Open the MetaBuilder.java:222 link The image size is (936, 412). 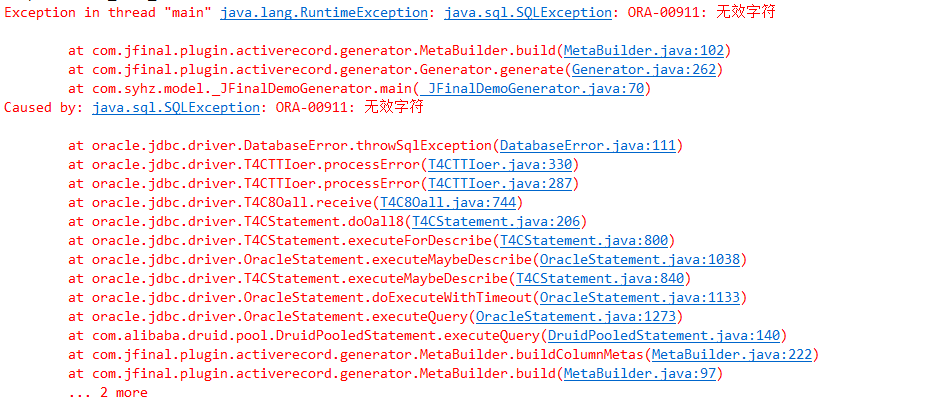[x=731, y=355]
